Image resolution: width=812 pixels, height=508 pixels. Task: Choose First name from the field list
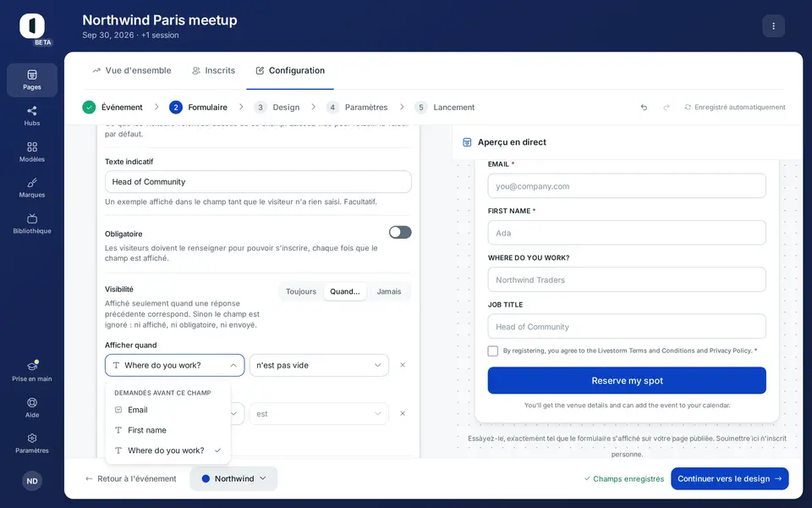pyautogui.click(x=167, y=430)
